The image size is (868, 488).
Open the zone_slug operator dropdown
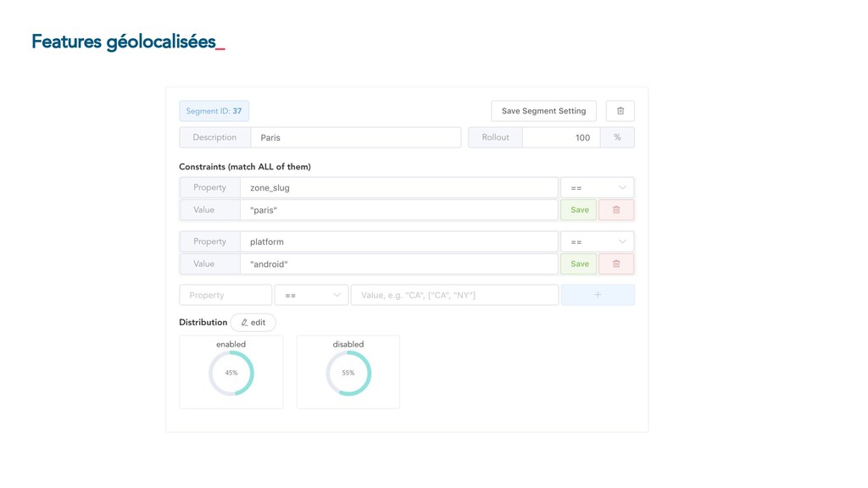tap(597, 187)
